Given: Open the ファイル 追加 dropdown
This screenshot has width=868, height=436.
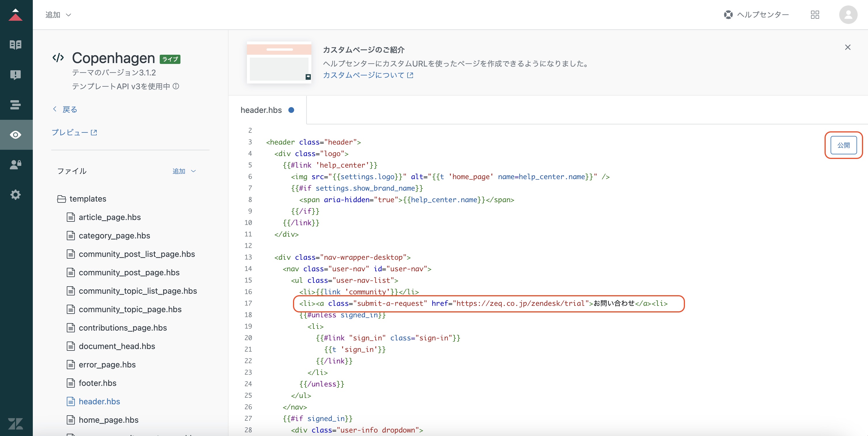Looking at the screenshot, I should pyautogui.click(x=184, y=171).
